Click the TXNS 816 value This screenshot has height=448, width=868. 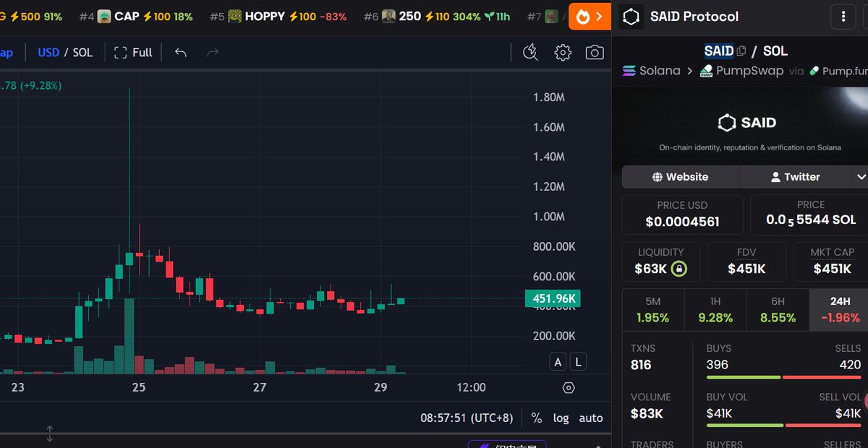coord(641,365)
